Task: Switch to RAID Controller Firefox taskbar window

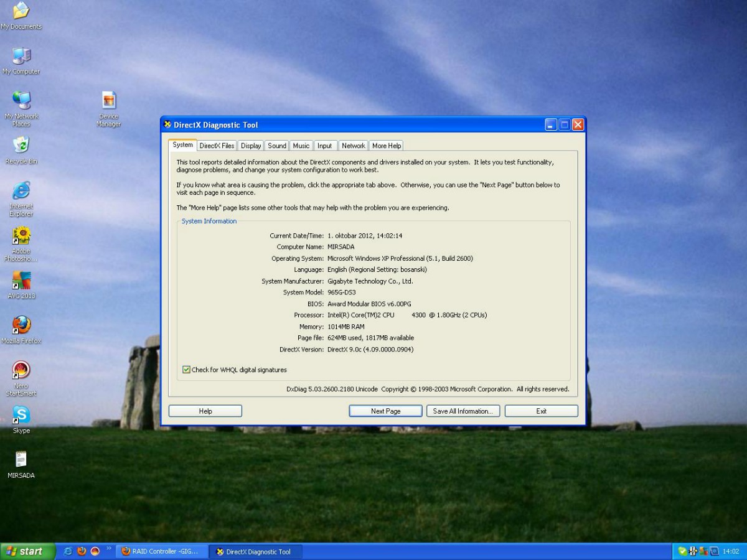Action: [x=162, y=551]
